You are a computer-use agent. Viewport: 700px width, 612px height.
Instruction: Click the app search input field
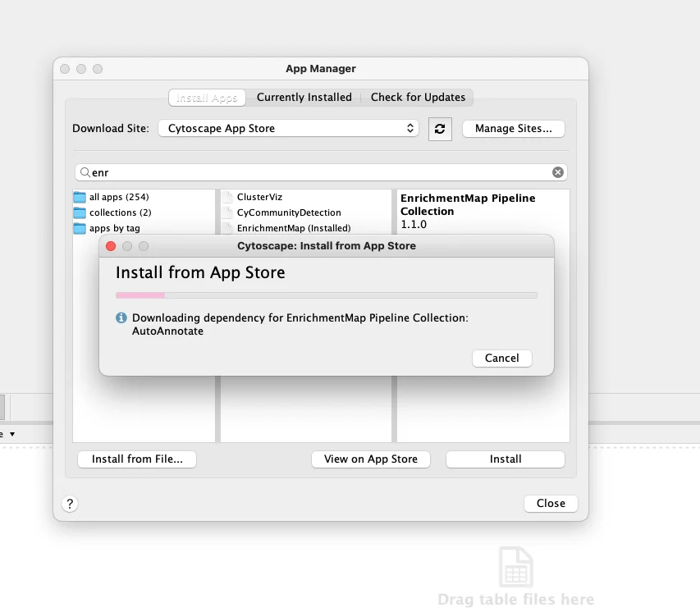321,172
